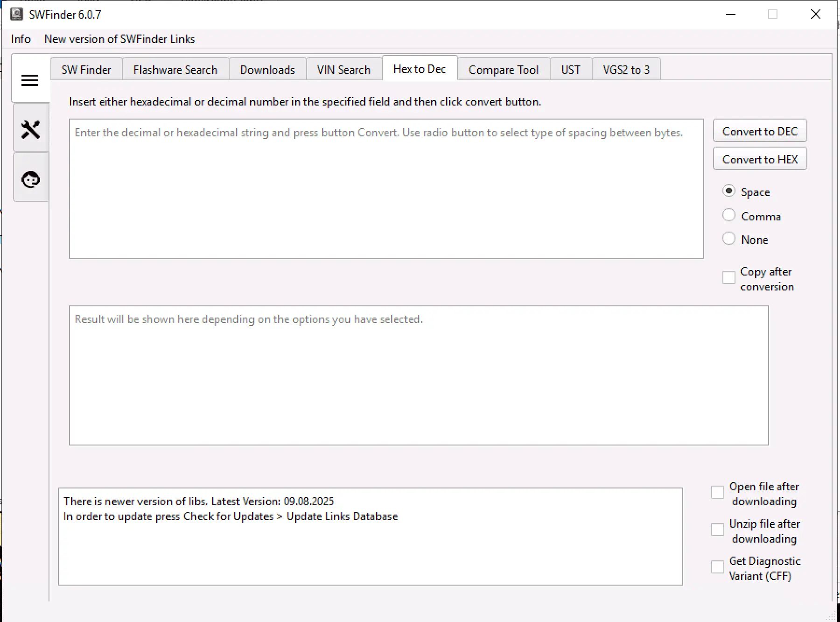This screenshot has height=622, width=840.
Task: Click inside the conversion result text area
Action: point(419,375)
